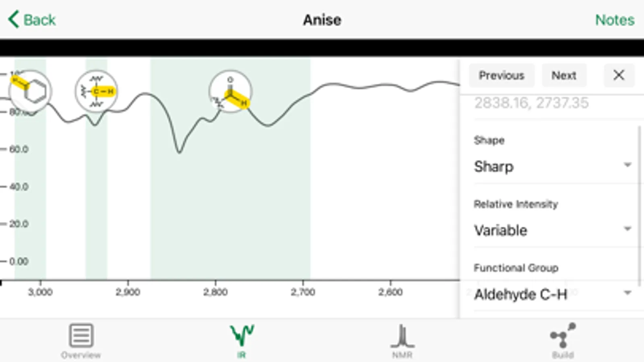This screenshot has height=362, width=644.
Task: Open the Functional Group Aldehyde C-H dropdown
Action: tap(552, 294)
